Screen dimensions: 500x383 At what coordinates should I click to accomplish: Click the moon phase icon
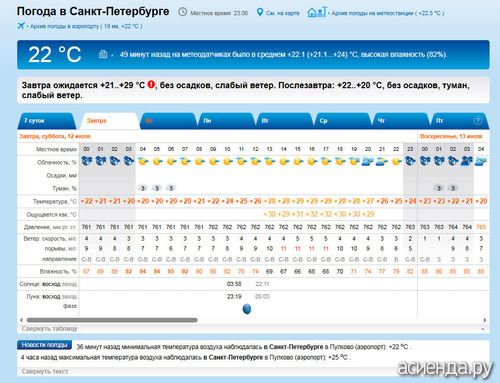click(x=247, y=309)
